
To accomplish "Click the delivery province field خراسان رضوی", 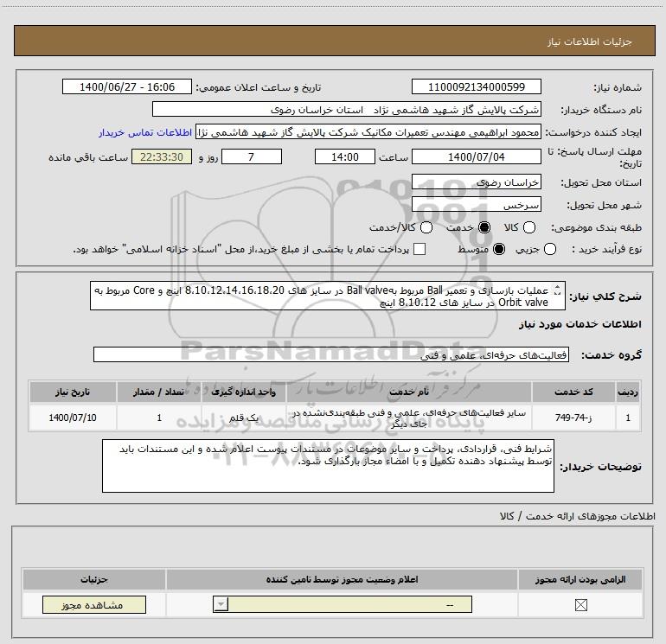I will [x=476, y=182].
